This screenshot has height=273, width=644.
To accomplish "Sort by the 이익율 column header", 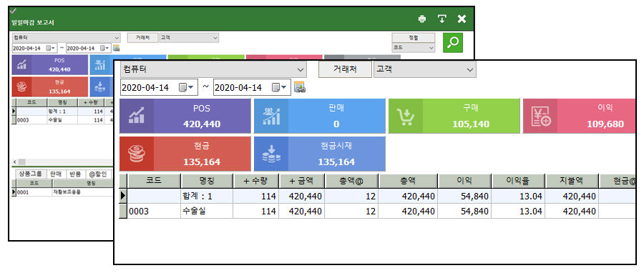I will [x=518, y=180].
